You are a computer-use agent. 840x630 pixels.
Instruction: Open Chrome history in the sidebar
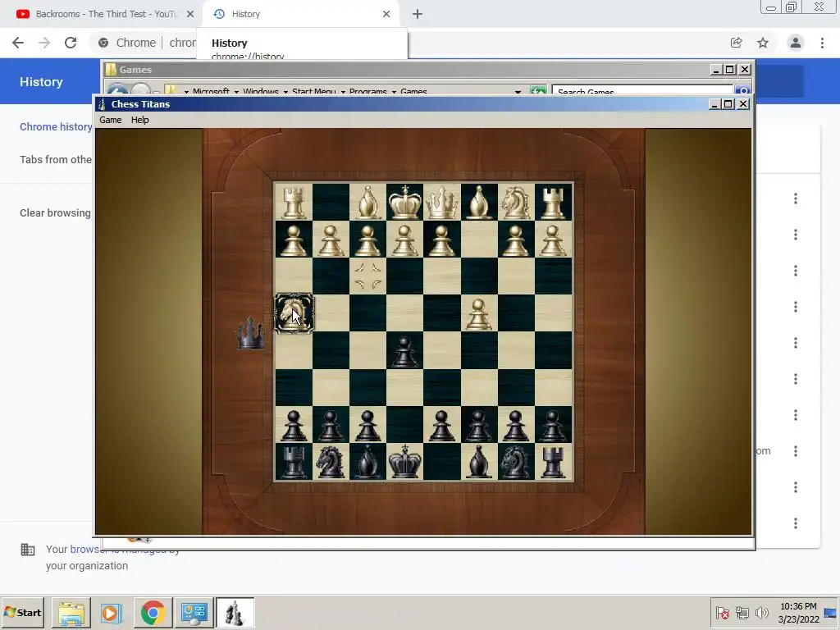(x=56, y=127)
